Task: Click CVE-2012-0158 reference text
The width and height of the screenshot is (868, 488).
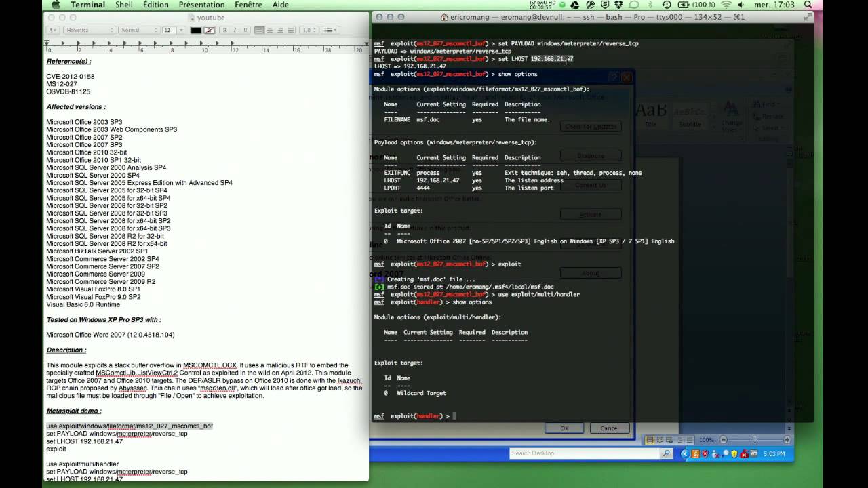Action: click(x=71, y=77)
